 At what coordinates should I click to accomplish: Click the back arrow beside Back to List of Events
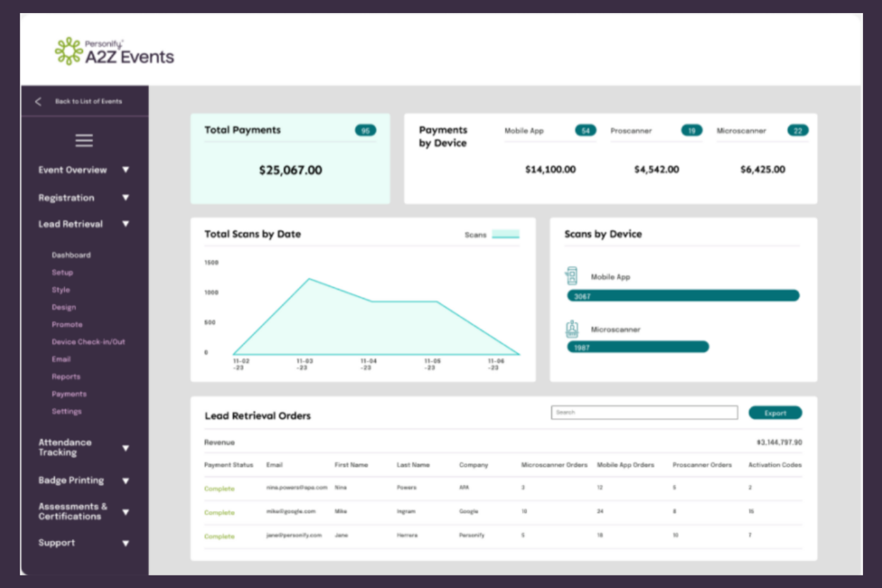pyautogui.click(x=38, y=101)
